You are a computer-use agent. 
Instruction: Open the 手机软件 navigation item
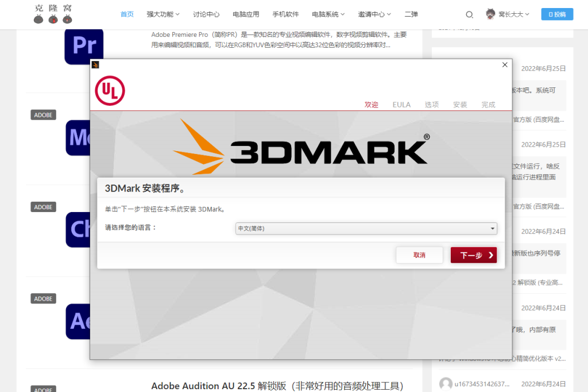tap(285, 14)
